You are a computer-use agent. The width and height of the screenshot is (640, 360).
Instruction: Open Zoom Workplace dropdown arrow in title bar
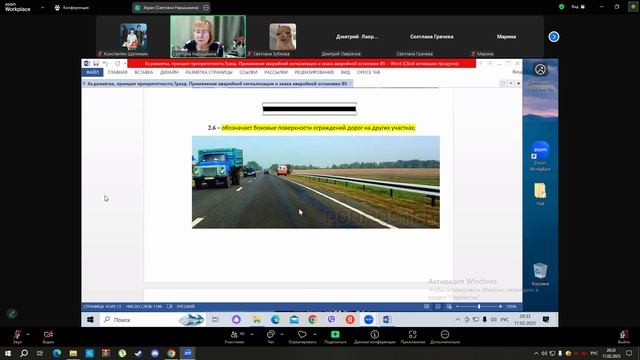[42, 7]
